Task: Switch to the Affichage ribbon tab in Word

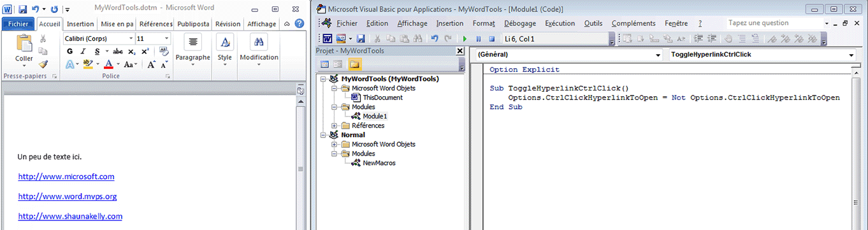Action: tap(261, 24)
